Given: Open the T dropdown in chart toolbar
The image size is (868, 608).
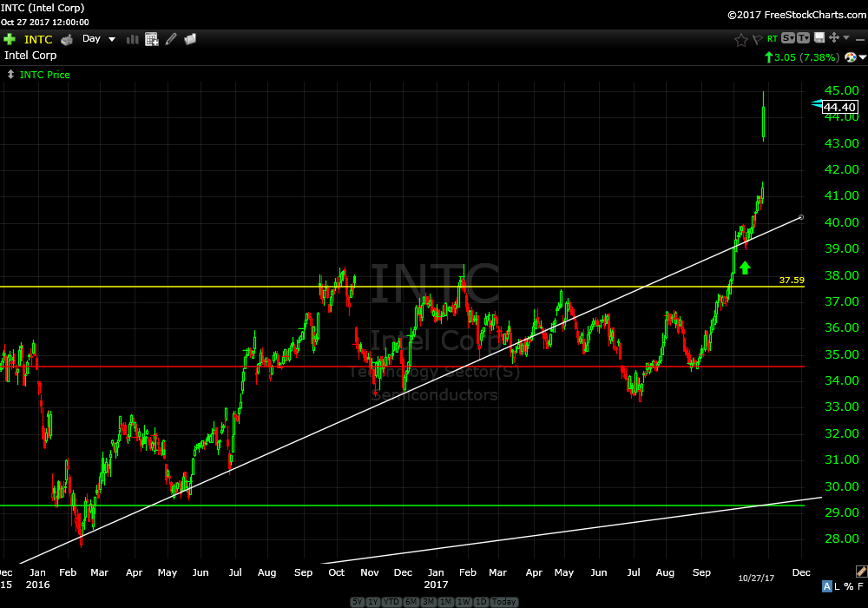Looking at the screenshot, I should click(x=804, y=38).
